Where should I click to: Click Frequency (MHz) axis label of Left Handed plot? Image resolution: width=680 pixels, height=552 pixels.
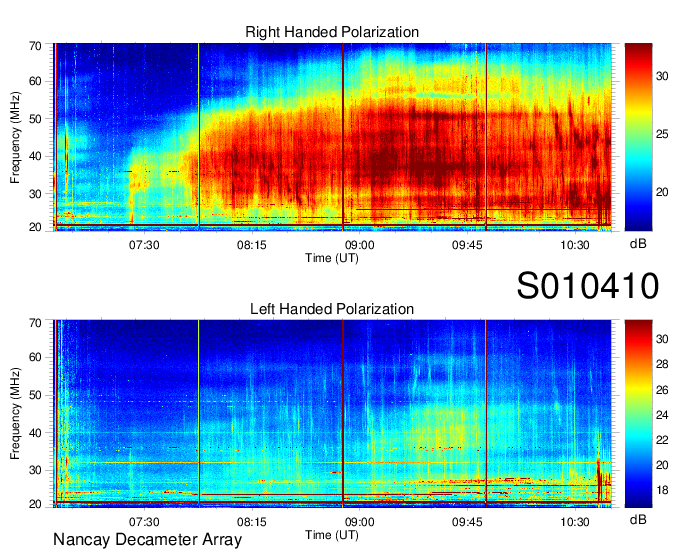coord(15,414)
